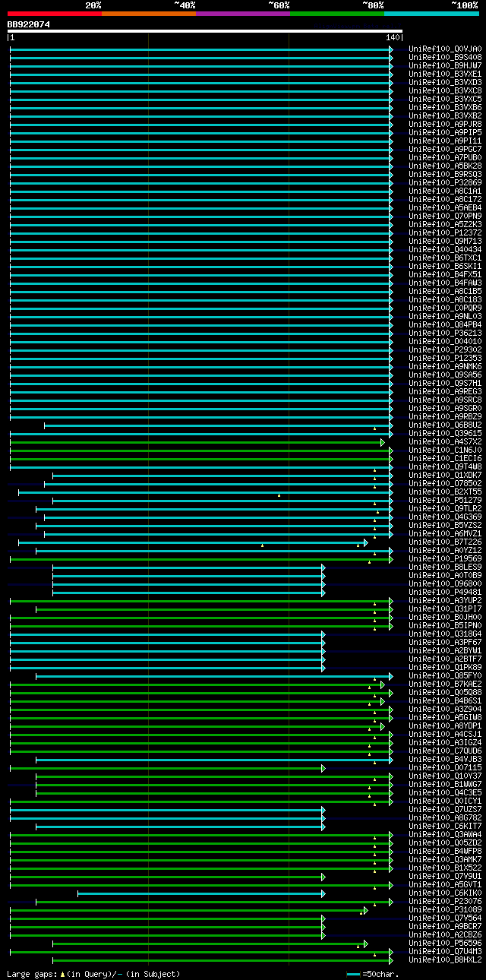Select the UniRef100_B6SKI1 label
486x980 pixels.
(445, 266)
